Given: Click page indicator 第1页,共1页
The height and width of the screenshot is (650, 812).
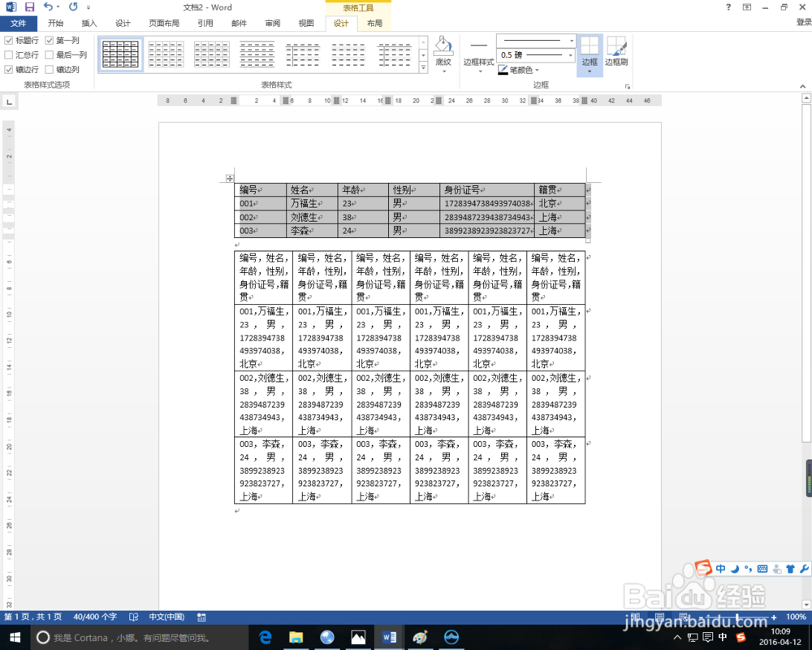Looking at the screenshot, I should coord(33,617).
